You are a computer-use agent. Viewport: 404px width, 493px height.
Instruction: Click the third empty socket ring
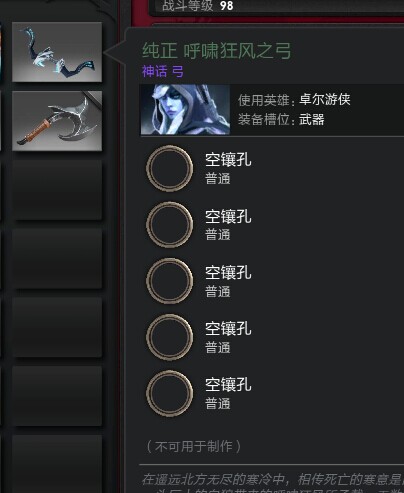[x=170, y=281]
